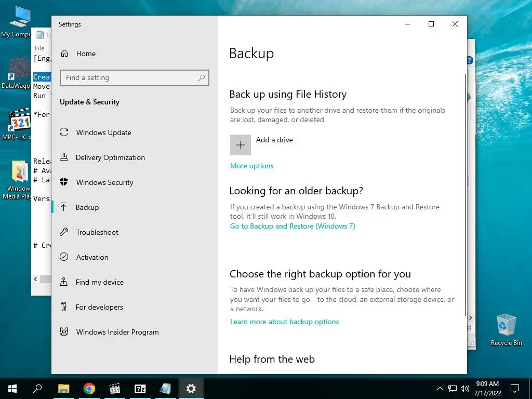The image size is (532, 399).
Task: Open the File menu in Notepad
Action: click(39, 48)
